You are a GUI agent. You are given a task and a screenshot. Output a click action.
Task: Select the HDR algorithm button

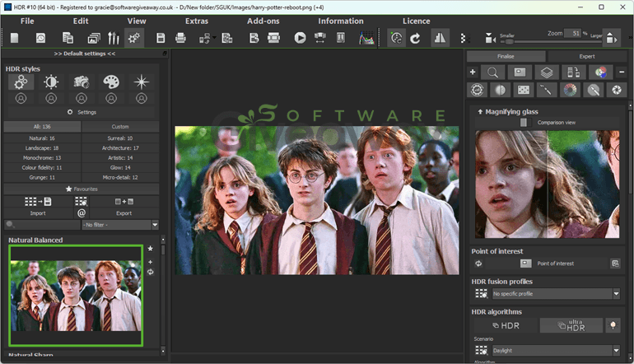(x=506, y=325)
